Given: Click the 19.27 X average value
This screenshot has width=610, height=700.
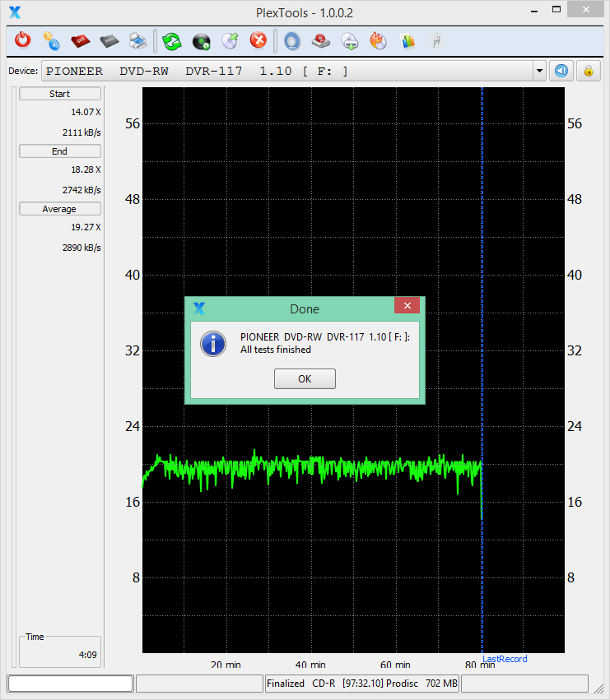Looking at the screenshot, I should (86, 227).
